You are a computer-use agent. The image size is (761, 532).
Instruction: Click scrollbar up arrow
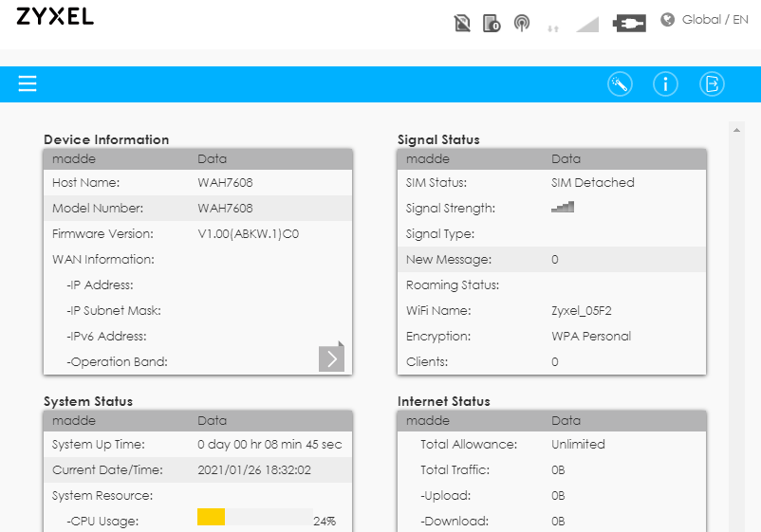pyautogui.click(x=736, y=130)
